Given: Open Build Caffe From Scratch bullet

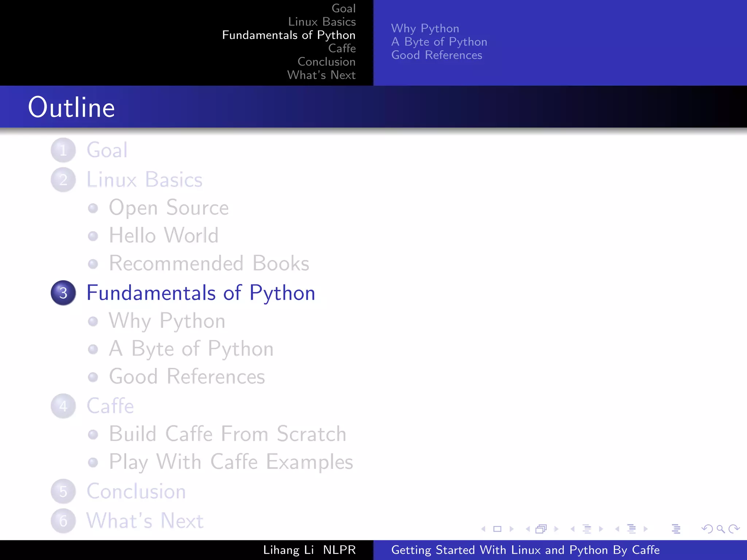Looking at the screenshot, I should [228, 434].
